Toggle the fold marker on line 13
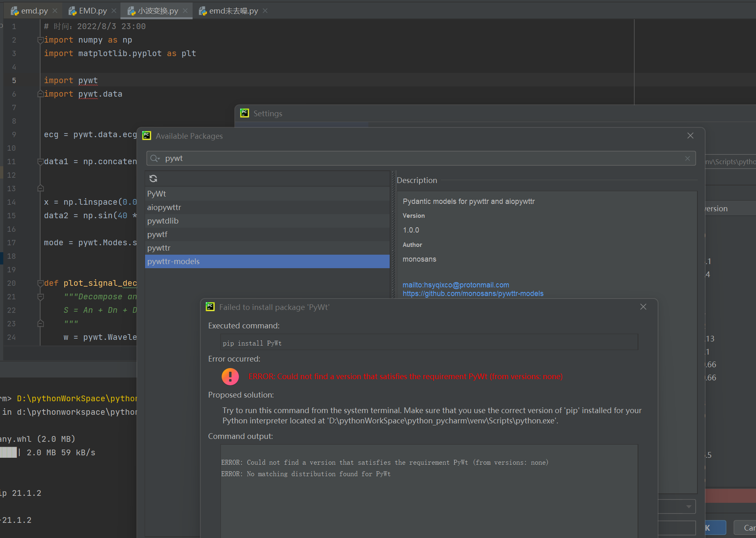 pyautogui.click(x=41, y=188)
